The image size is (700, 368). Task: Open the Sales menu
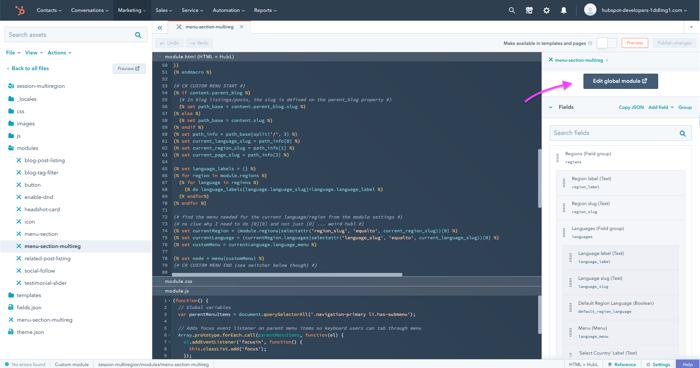pos(164,10)
